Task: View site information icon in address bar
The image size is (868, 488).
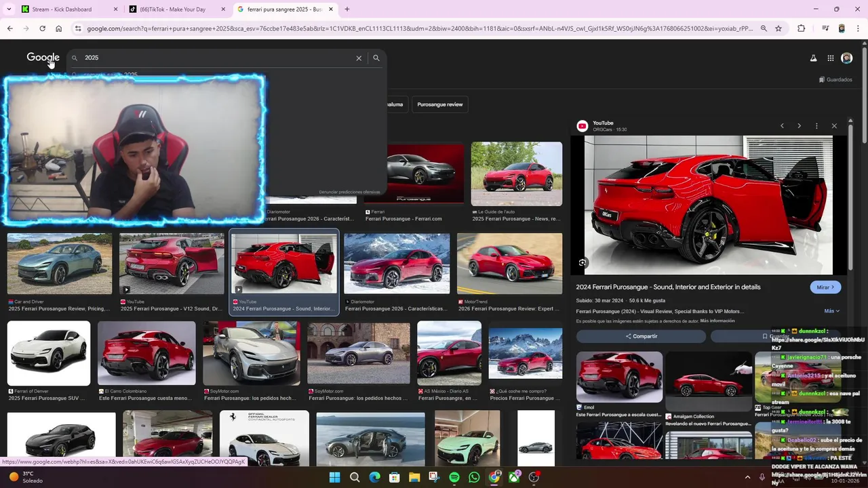Action: point(78,28)
